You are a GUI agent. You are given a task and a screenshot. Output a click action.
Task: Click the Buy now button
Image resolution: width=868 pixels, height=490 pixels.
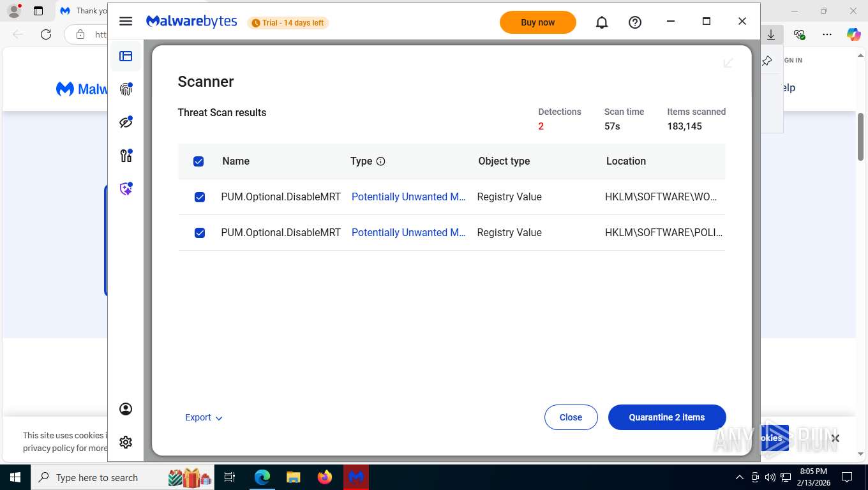click(537, 22)
